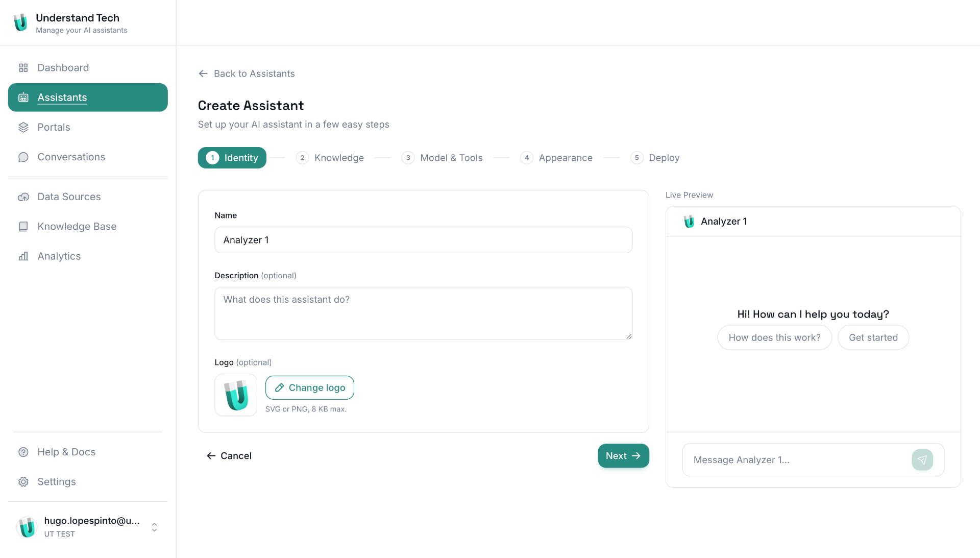This screenshot has width=980, height=558.
Task: Open Help & Docs in sidebar
Action: [88, 452]
